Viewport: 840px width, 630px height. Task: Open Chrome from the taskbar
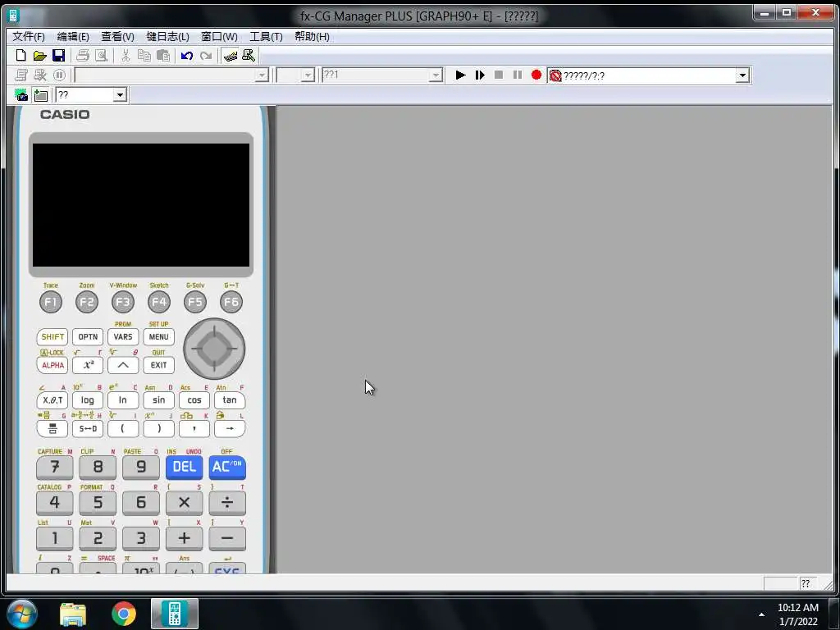point(124,614)
